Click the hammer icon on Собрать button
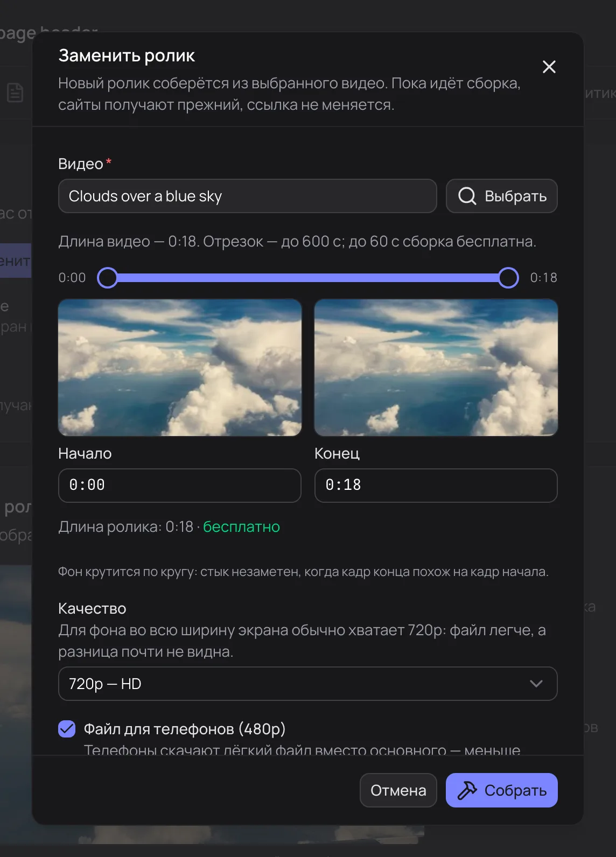Viewport: 616px width, 857px height. (467, 790)
